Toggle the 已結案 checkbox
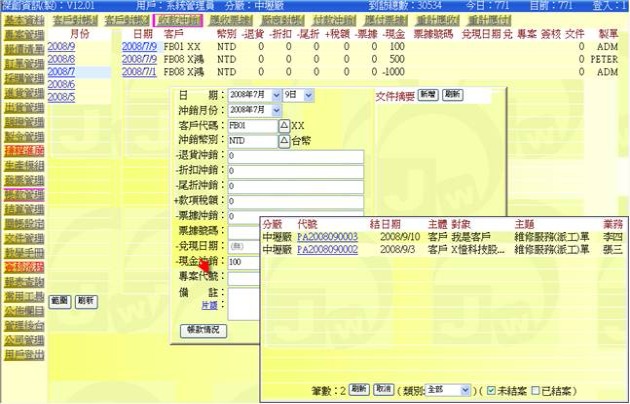The width and height of the screenshot is (630, 404). click(535, 389)
